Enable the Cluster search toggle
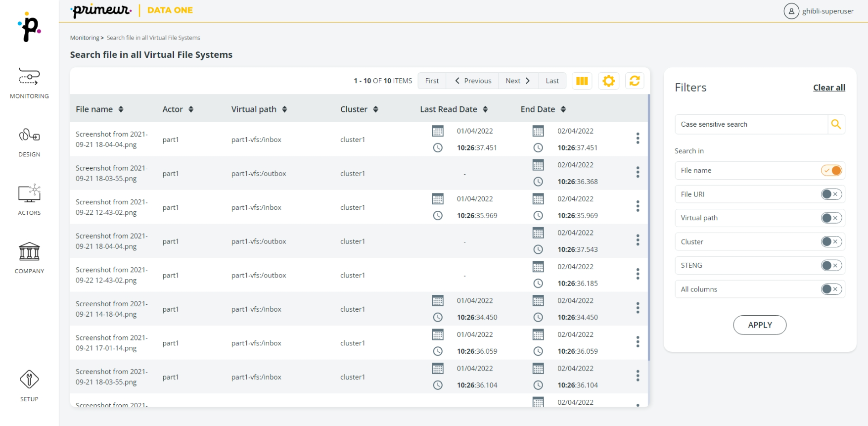This screenshot has height=426, width=868. 831,241
